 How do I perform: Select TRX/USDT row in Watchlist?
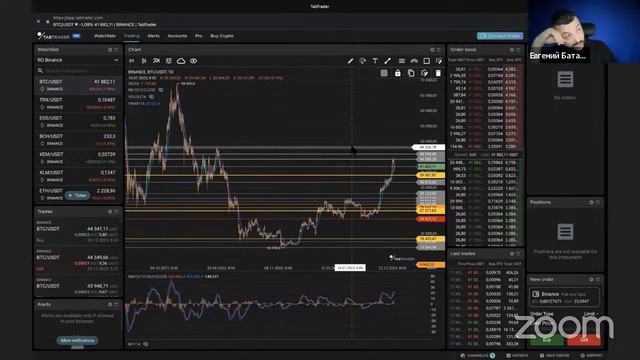[78, 104]
